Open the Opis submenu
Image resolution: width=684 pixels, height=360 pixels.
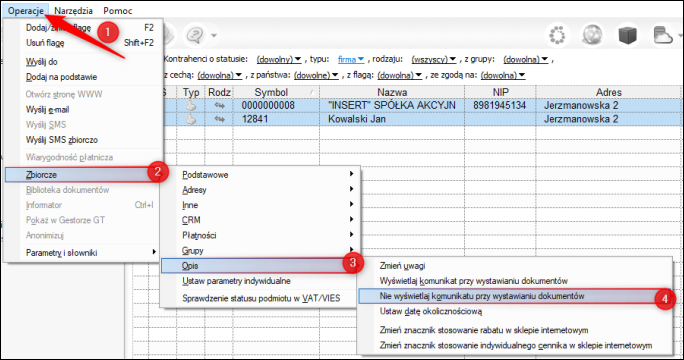click(x=260, y=266)
